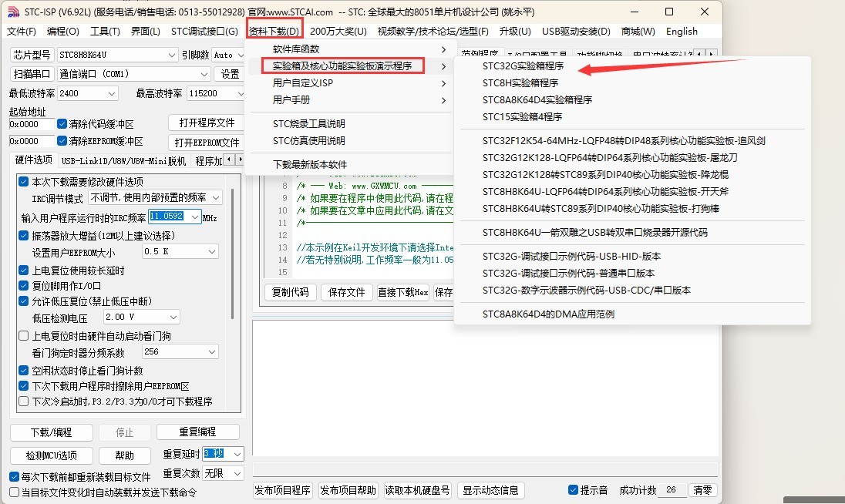Open the 工具(T) menu
The height and width of the screenshot is (504, 845).
tap(105, 32)
